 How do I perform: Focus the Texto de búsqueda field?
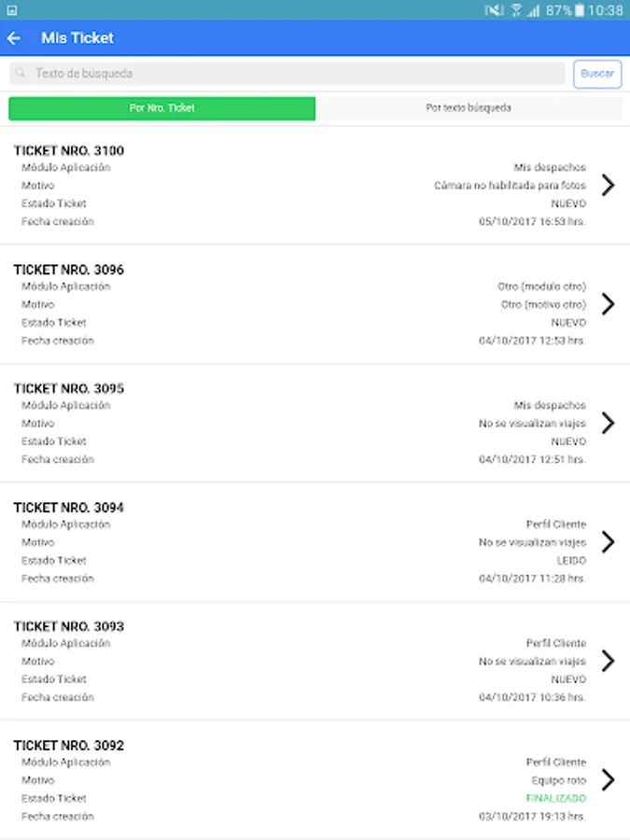click(x=289, y=74)
